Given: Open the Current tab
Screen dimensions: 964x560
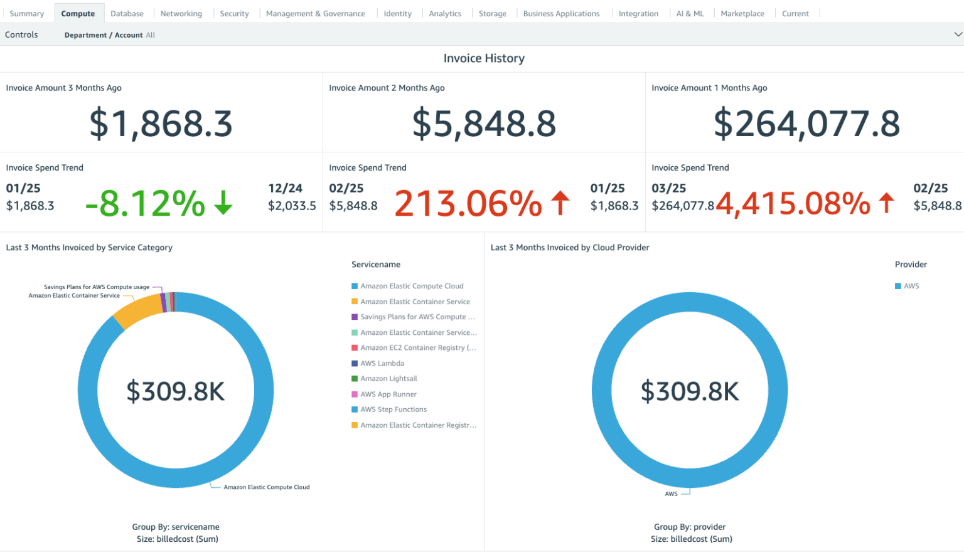Looking at the screenshot, I should point(795,13).
